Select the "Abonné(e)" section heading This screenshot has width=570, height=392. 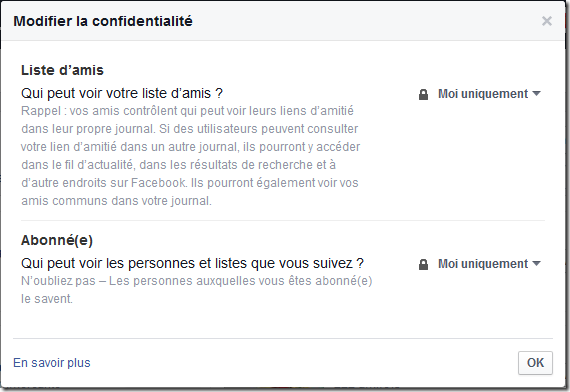coord(57,240)
